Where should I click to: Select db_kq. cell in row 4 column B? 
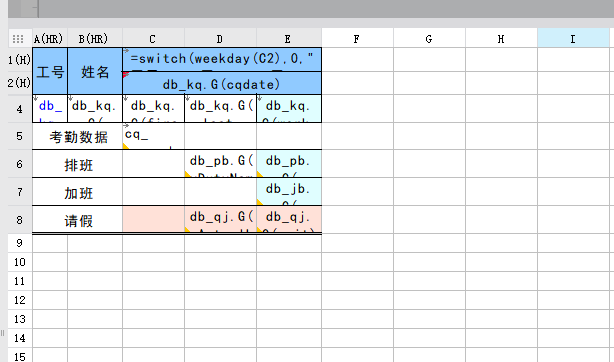click(95, 109)
